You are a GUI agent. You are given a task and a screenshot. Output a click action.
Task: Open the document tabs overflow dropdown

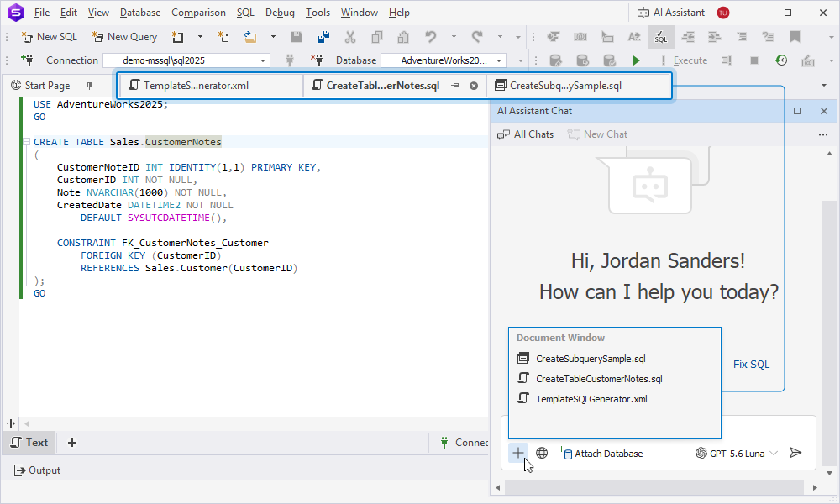point(824,85)
